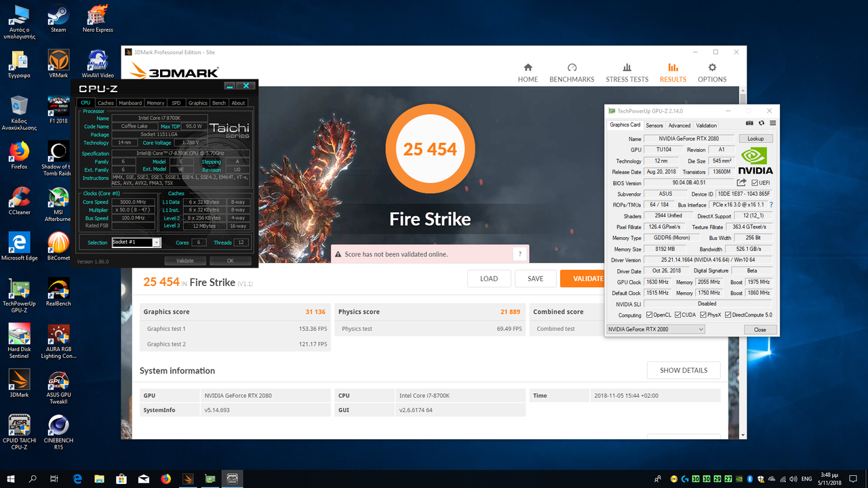Click the GPU-Z screenshot camera icon
The height and width of the screenshot is (488, 868).
click(749, 123)
